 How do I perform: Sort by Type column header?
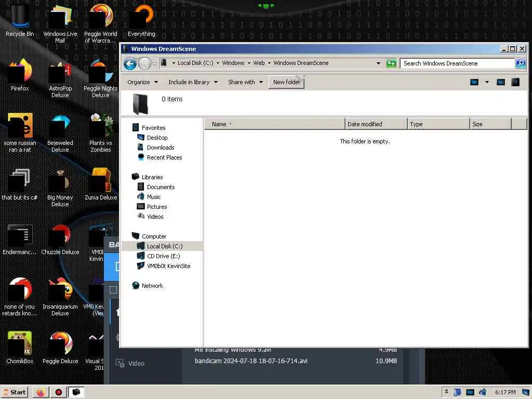438,124
